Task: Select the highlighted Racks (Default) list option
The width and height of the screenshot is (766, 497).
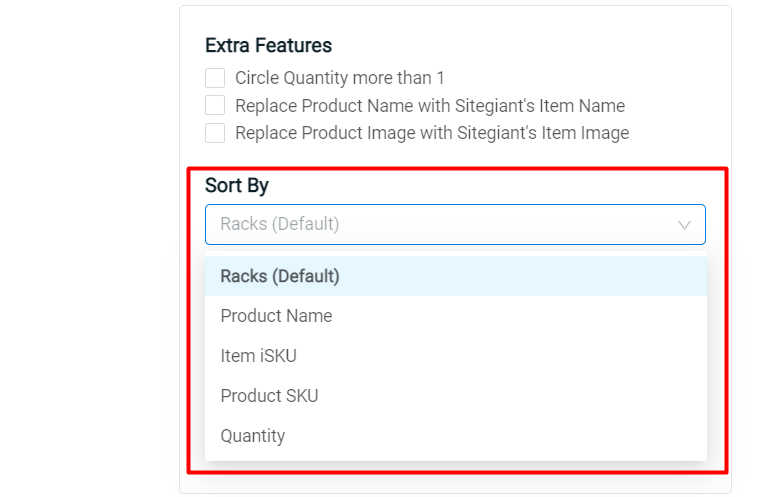Action: 456,276
